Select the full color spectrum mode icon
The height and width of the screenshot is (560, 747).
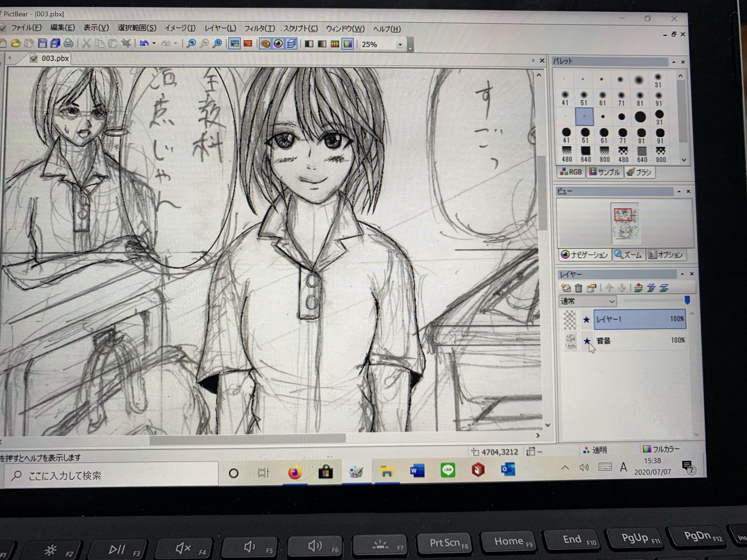pyautogui.click(x=348, y=44)
